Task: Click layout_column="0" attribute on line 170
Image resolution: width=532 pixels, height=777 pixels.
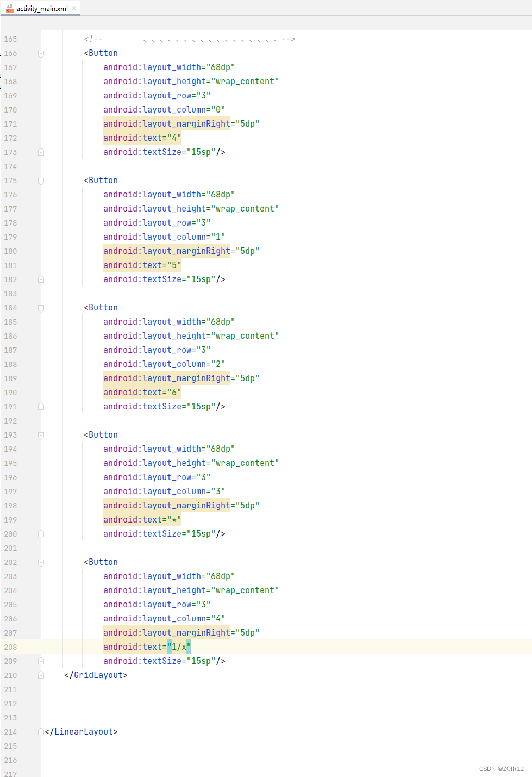Action: pyautogui.click(x=164, y=110)
